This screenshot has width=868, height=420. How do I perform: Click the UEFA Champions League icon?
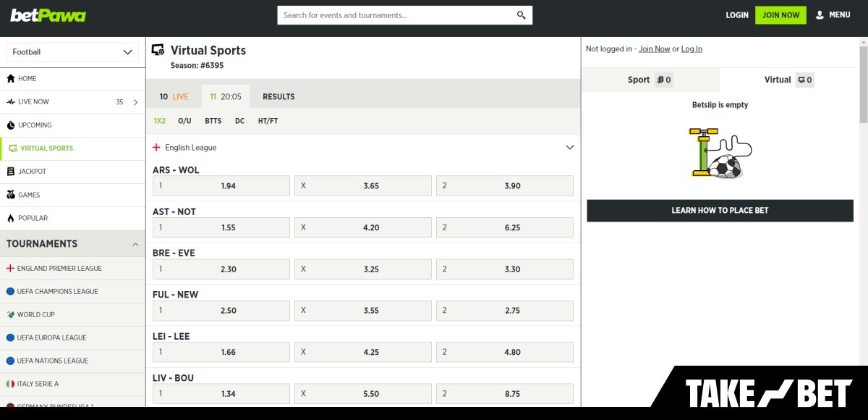coord(10,291)
